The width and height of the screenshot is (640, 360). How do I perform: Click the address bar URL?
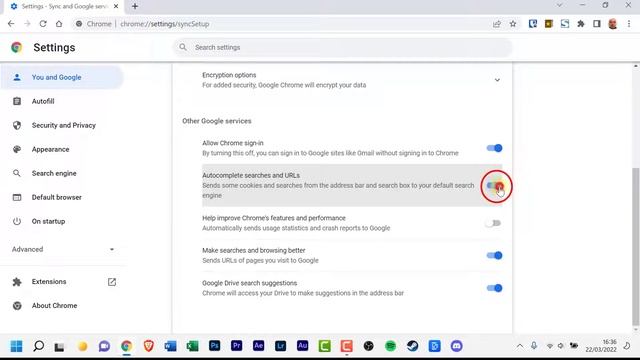point(165,24)
